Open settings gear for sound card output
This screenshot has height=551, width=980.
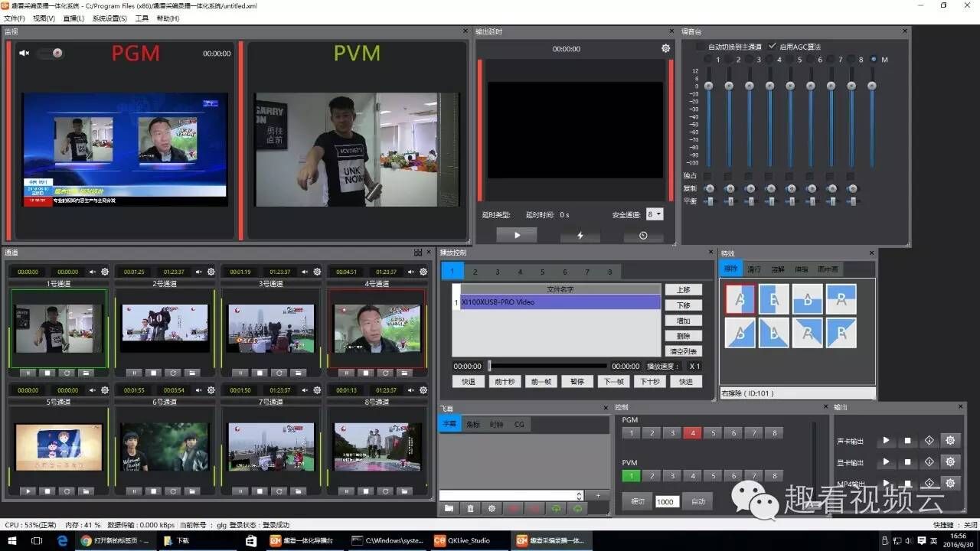tap(950, 441)
